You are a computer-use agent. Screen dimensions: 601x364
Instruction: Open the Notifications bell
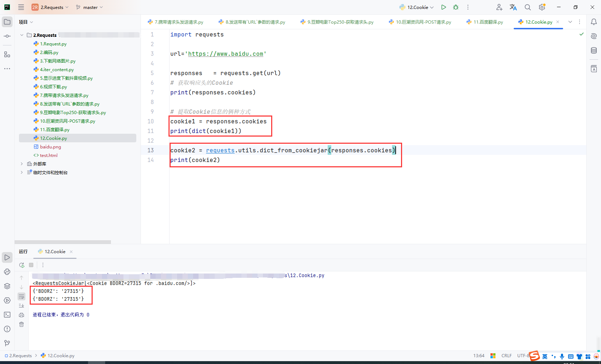pos(594,22)
